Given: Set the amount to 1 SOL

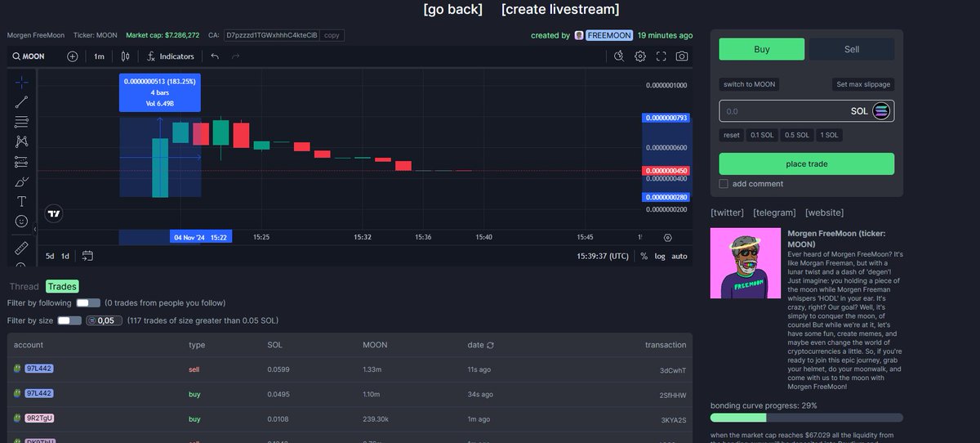Looking at the screenshot, I should click(828, 135).
